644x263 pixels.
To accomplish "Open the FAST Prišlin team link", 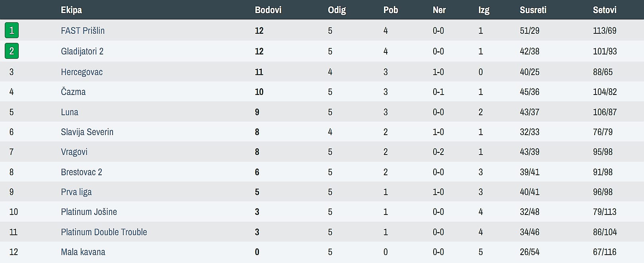I will (x=83, y=31).
